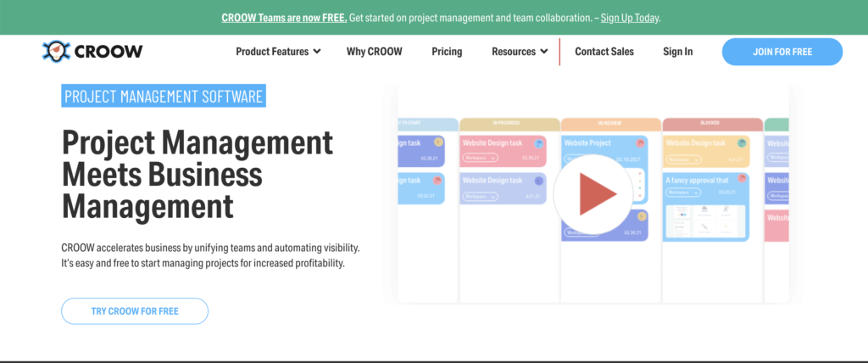Expand the Product Features chevron
This screenshot has width=868, height=363.
tap(317, 52)
